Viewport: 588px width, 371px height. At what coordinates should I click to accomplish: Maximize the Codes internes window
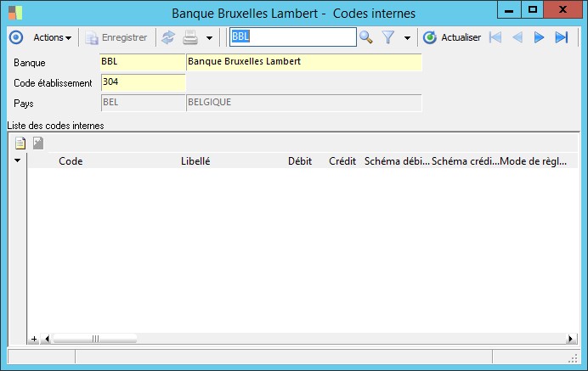[533, 9]
